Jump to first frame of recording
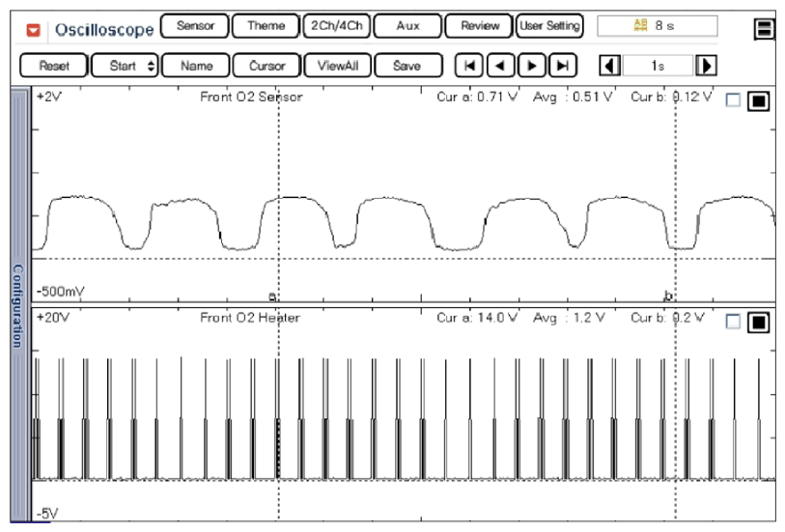The height and width of the screenshot is (532, 785). [469, 67]
